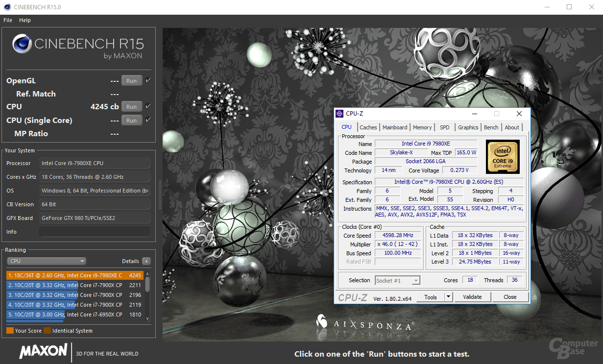Click the Multiplier value x 46.0
The height and width of the screenshot is (364, 603).
398,244
